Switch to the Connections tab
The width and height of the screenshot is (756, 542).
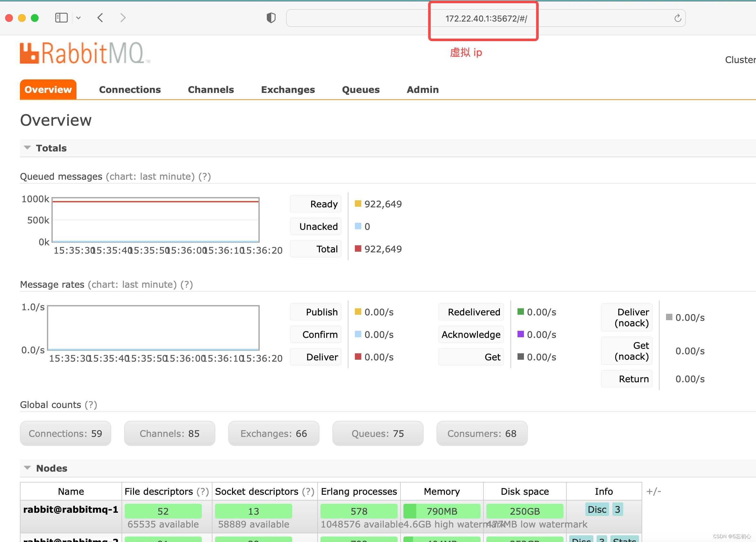[130, 90]
